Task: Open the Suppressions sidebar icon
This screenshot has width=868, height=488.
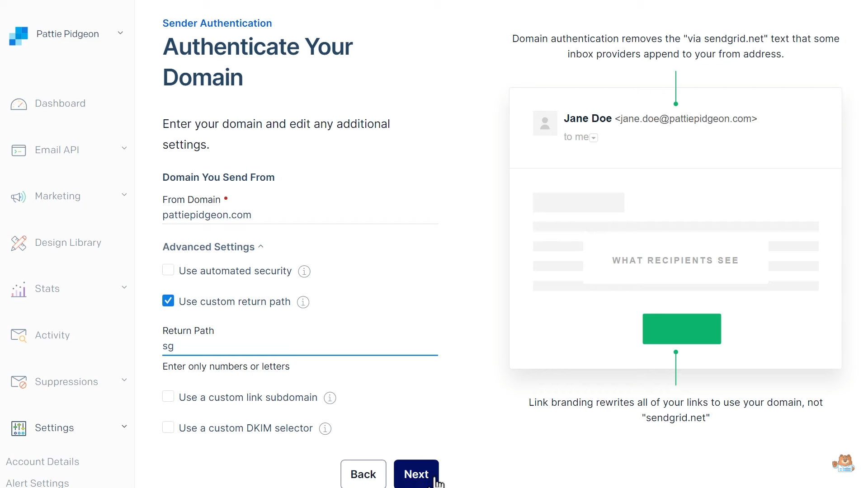Action: (x=19, y=382)
